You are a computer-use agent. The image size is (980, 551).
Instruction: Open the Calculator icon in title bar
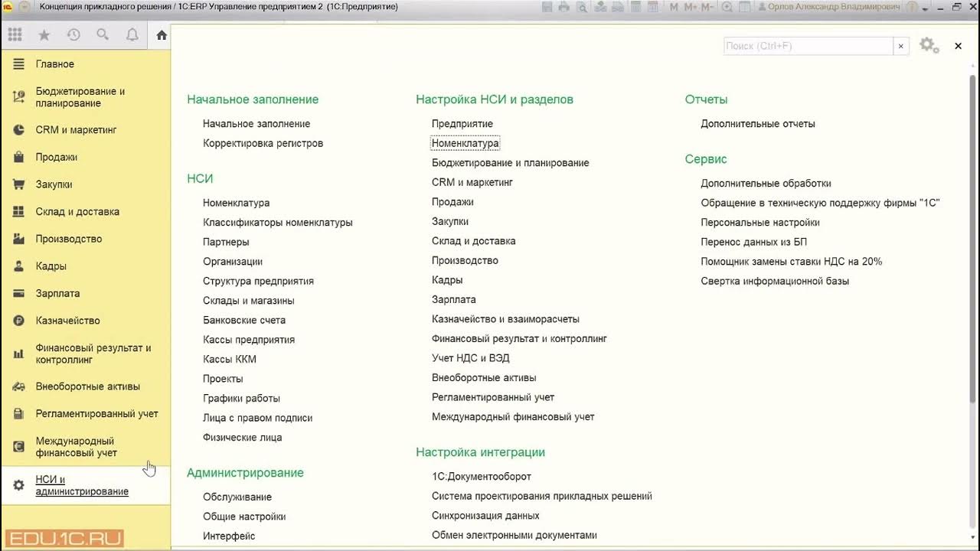[x=635, y=7]
